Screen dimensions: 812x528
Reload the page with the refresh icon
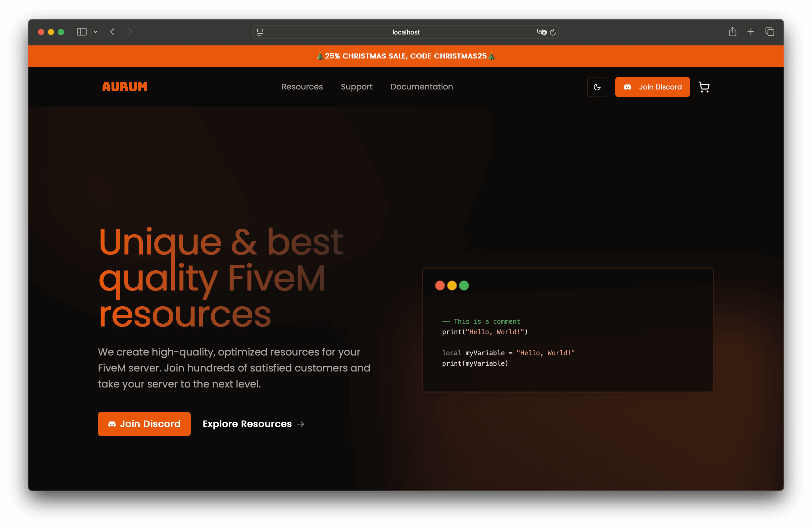[553, 32]
